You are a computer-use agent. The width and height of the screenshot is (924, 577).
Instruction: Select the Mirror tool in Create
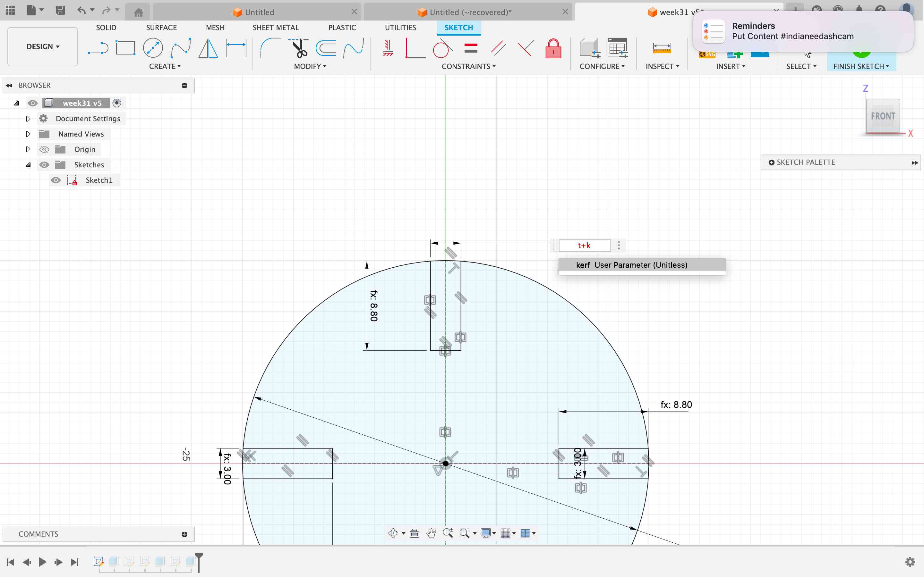[208, 47]
